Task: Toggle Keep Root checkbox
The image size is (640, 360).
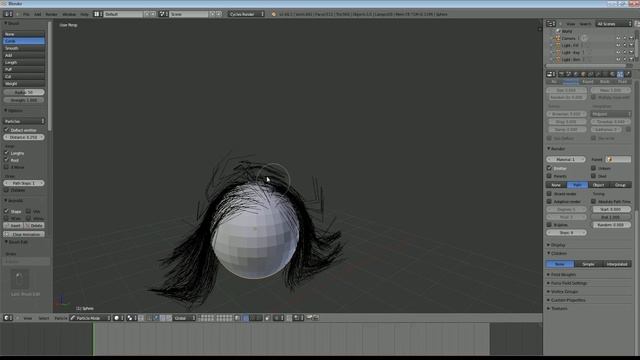Action: (7, 160)
